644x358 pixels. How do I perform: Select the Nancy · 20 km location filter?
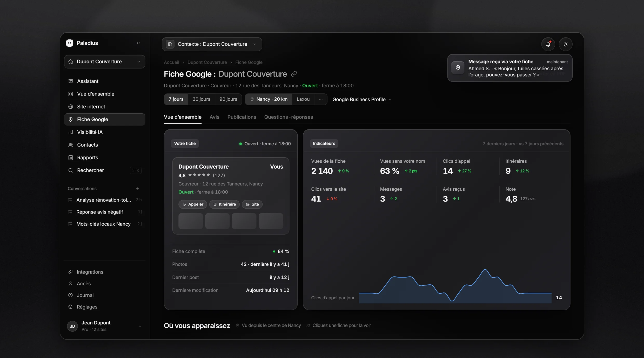coord(269,99)
